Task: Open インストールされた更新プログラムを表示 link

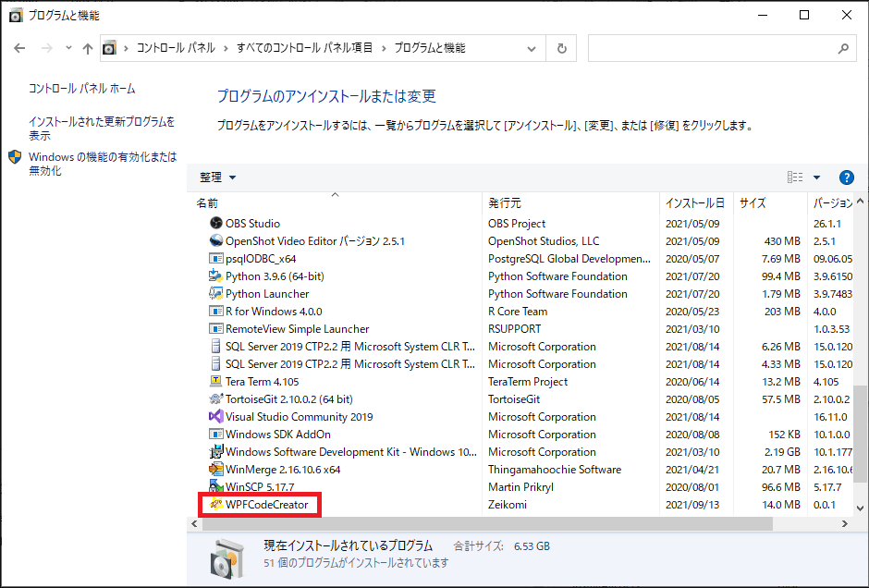Action: pyautogui.click(x=102, y=128)
